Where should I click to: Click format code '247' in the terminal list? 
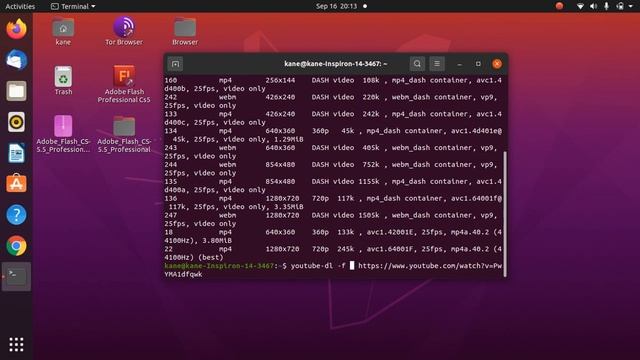click(x=171, y=216)
